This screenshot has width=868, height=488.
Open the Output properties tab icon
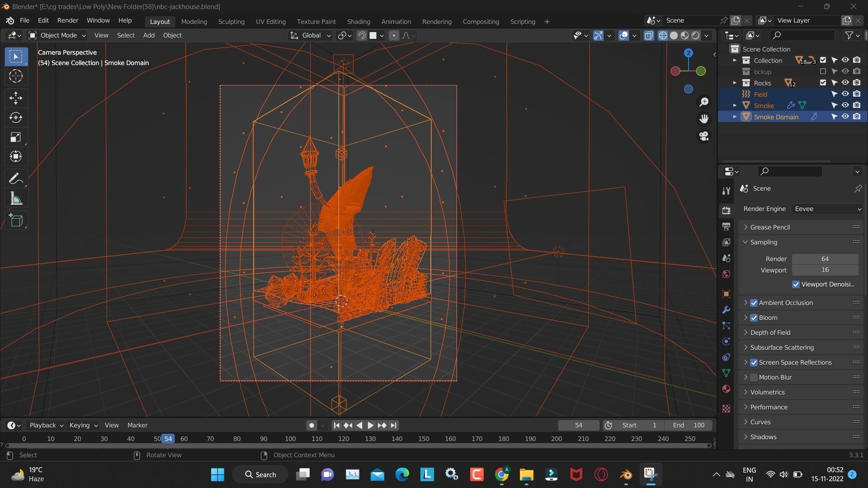(x=726, y=226)
